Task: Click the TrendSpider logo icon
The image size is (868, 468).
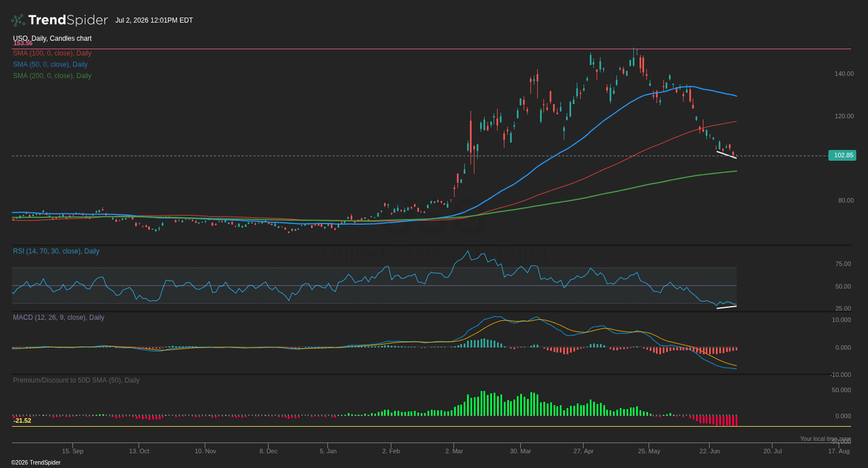Action: coord(18,20)
